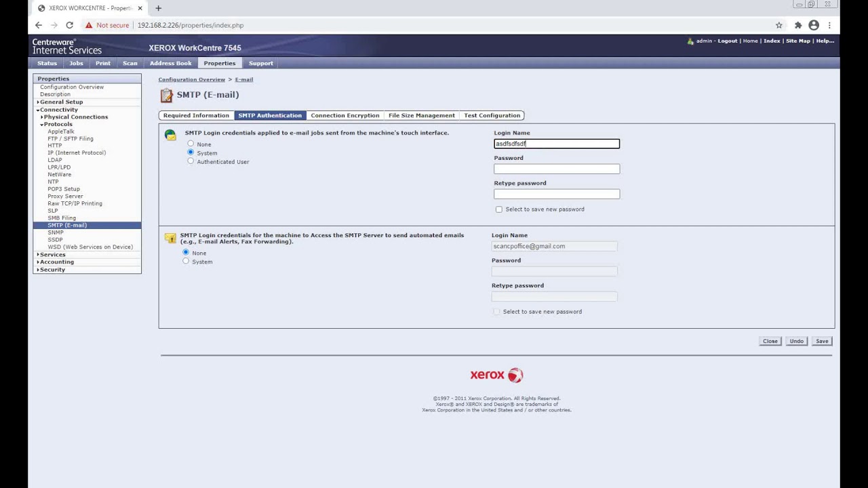This screenshot has width=868, height=488.
Task: Click the Logout link
Action: pos(728,41)
